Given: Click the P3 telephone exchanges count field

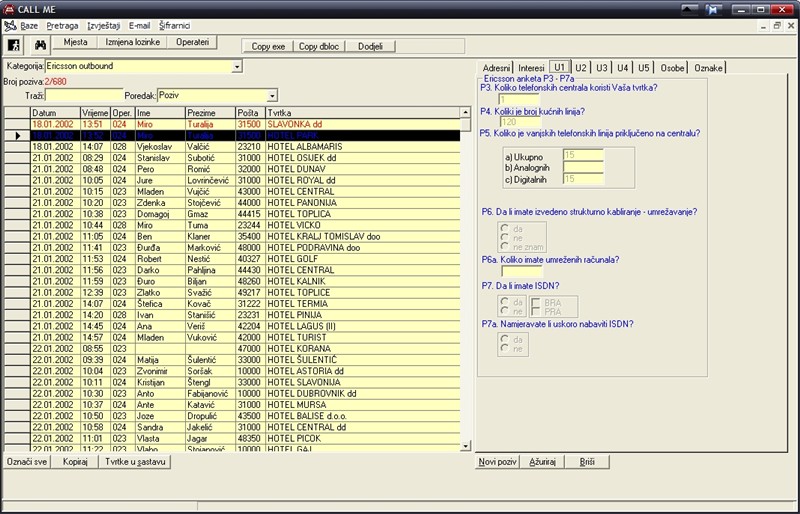Looking at the screenshot, I should coord(519,100).
